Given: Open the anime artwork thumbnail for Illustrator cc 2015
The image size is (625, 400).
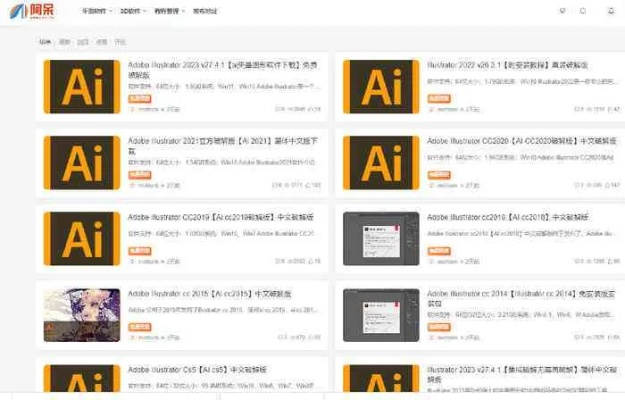Looking at the screenshot, I should [x=82, y=316].
